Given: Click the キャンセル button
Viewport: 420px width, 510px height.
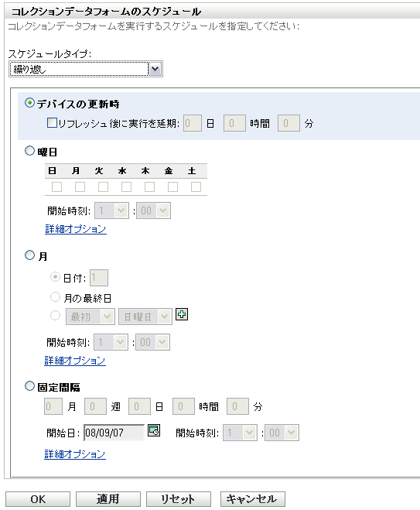Looking at the screenshot, I should pos(253,499).
